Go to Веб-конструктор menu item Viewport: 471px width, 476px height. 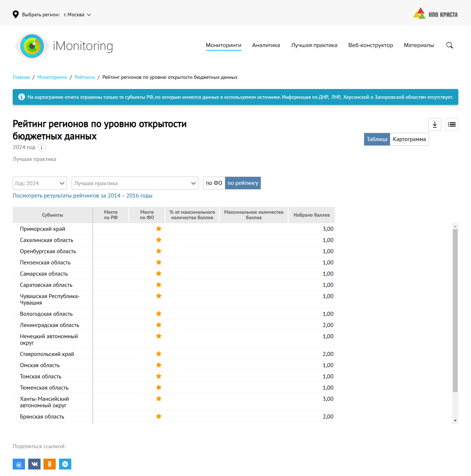tap(370, 45)
